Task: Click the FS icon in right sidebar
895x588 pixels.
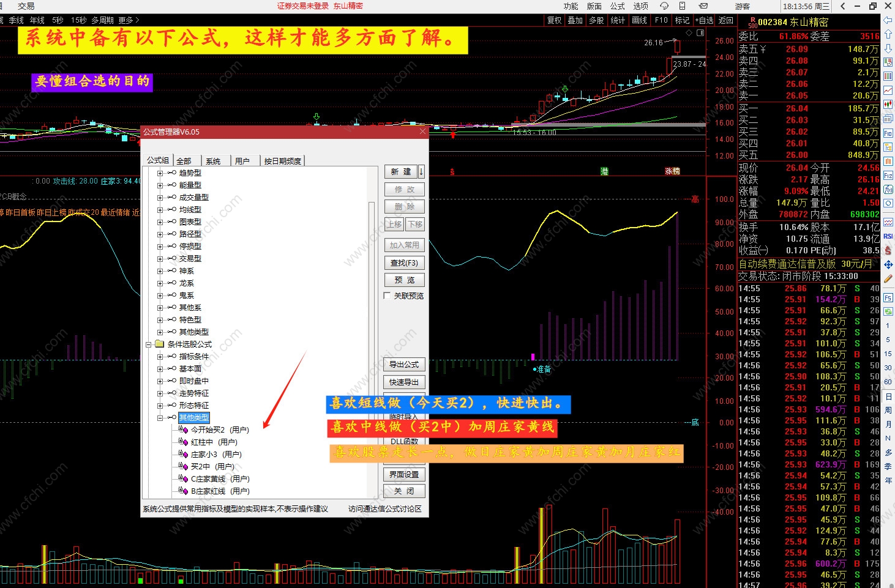Action: pos(888,298)
